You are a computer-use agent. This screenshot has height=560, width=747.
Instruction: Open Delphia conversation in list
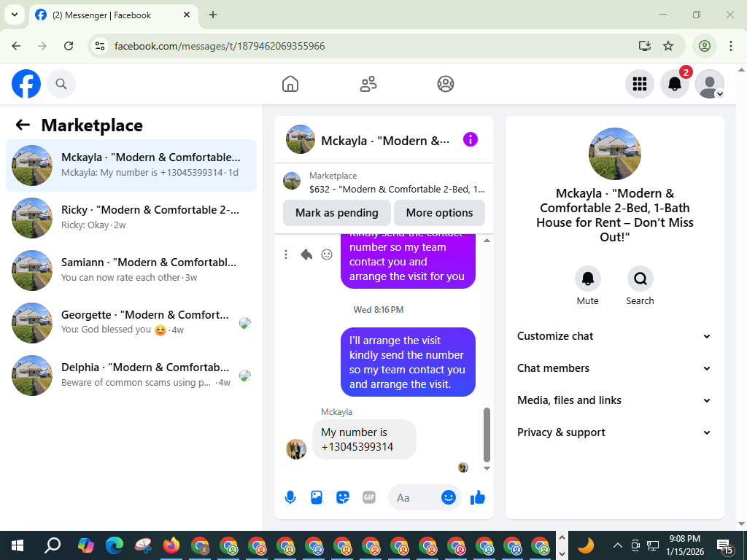(x=131, y=375)
